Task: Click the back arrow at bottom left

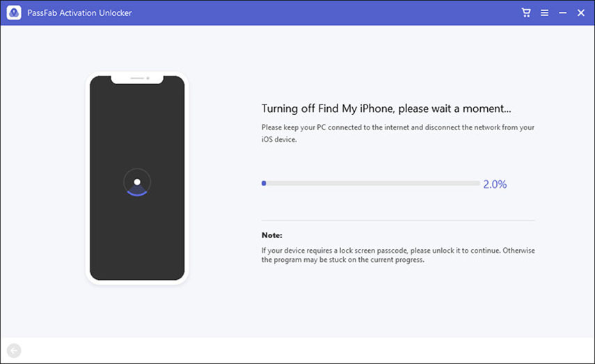Action: click(14, 351)
